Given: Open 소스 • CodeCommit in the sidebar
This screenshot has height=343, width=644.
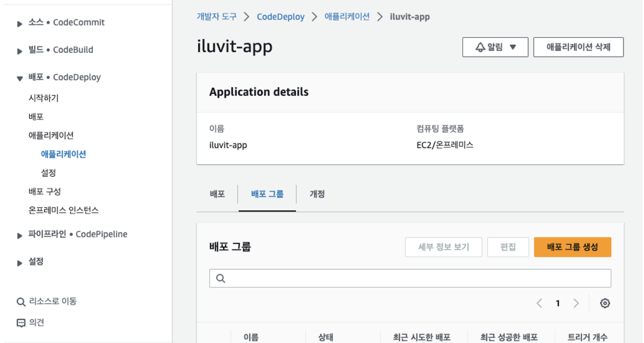Looking at the screenshot, I should coord(66,23).
